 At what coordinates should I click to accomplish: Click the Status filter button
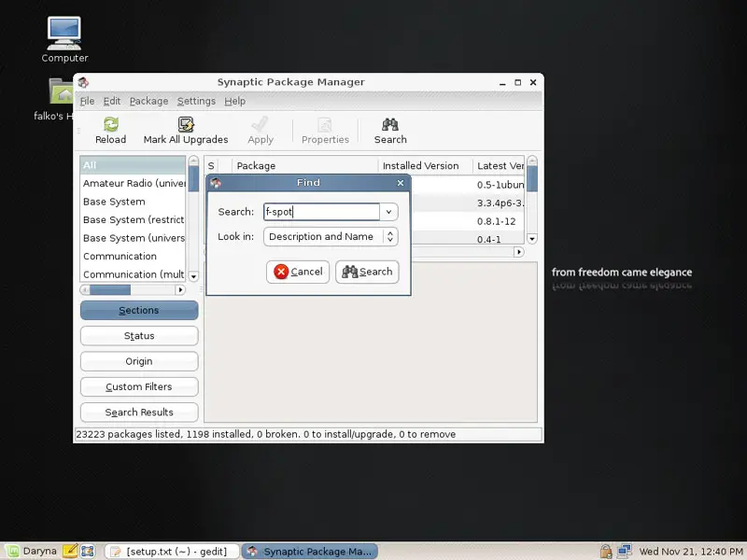(139, 336)
